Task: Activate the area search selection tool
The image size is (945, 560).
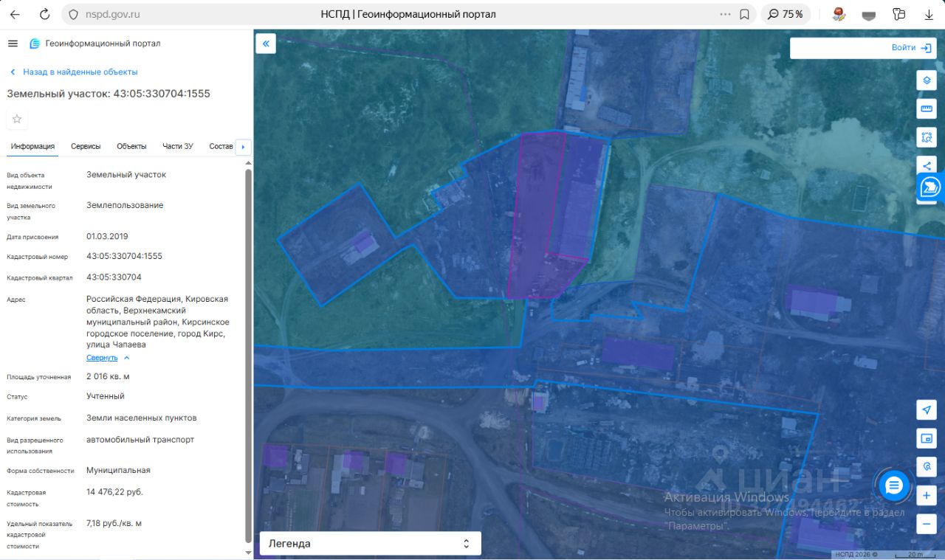Action: pos(927,136)
